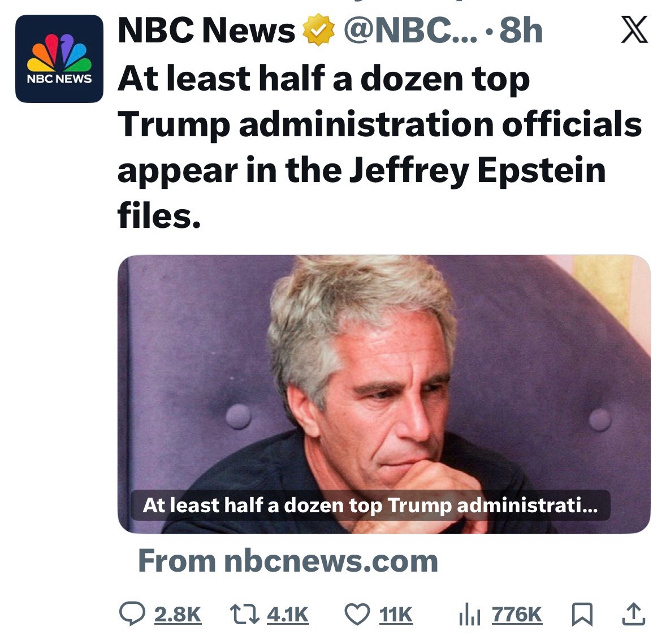666x644 pixels.
Task: Click the image caption overlay text
Action: point(370,505)
